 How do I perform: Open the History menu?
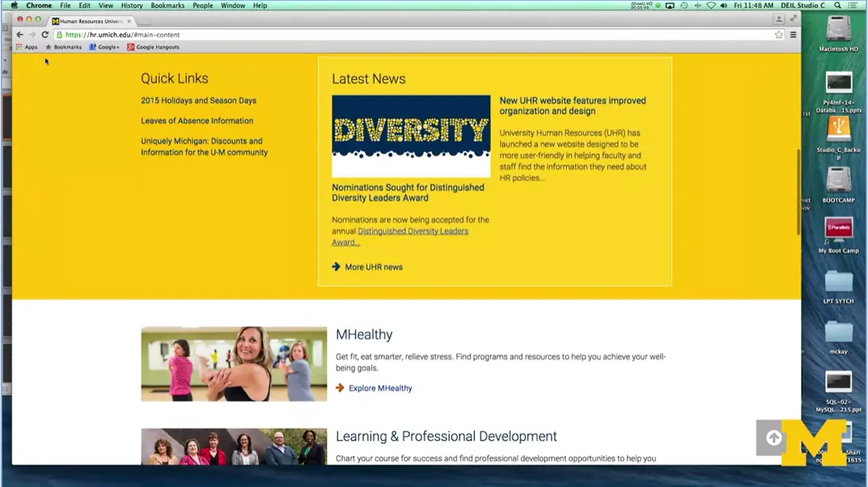pyautogui.click(x=132, y=5)
